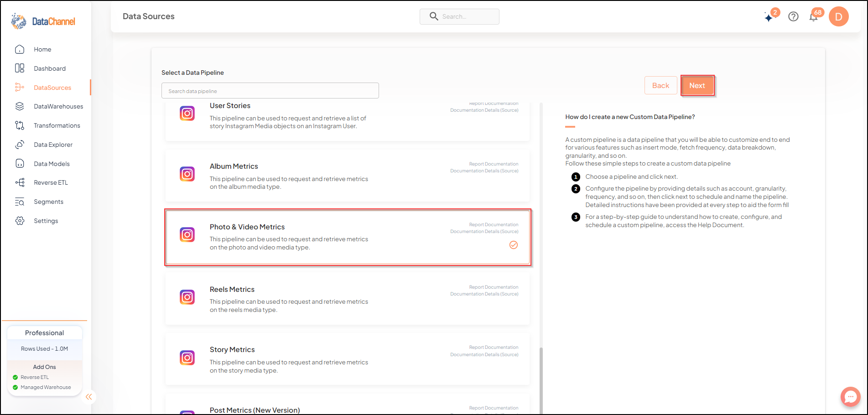
Task: Click the Instagram icon for Photo & Video Metrics
Action: [187, 235]
